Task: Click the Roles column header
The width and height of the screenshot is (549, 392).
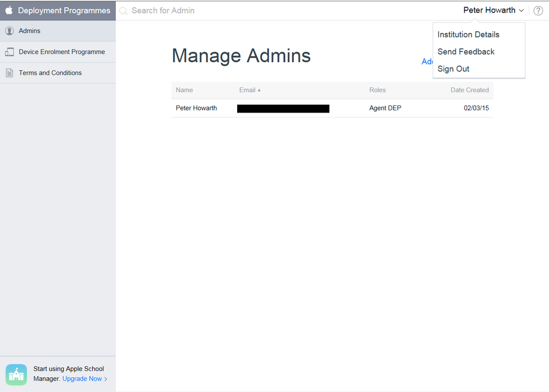Action: click(x=378, y=90)
